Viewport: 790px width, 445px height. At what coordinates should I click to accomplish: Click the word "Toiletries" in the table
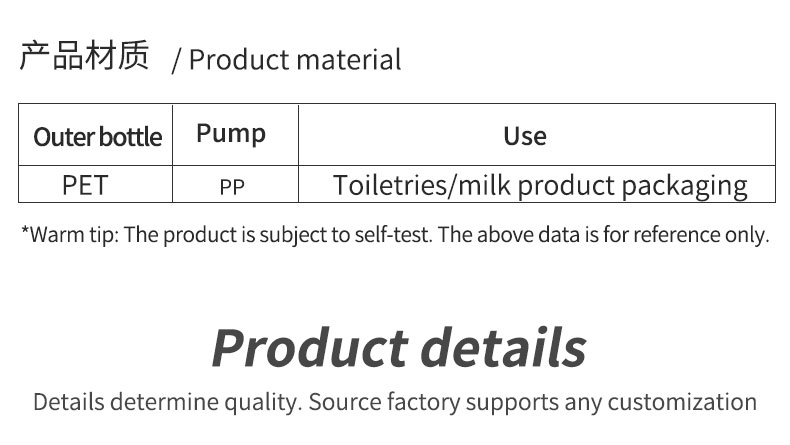(390, 185)
